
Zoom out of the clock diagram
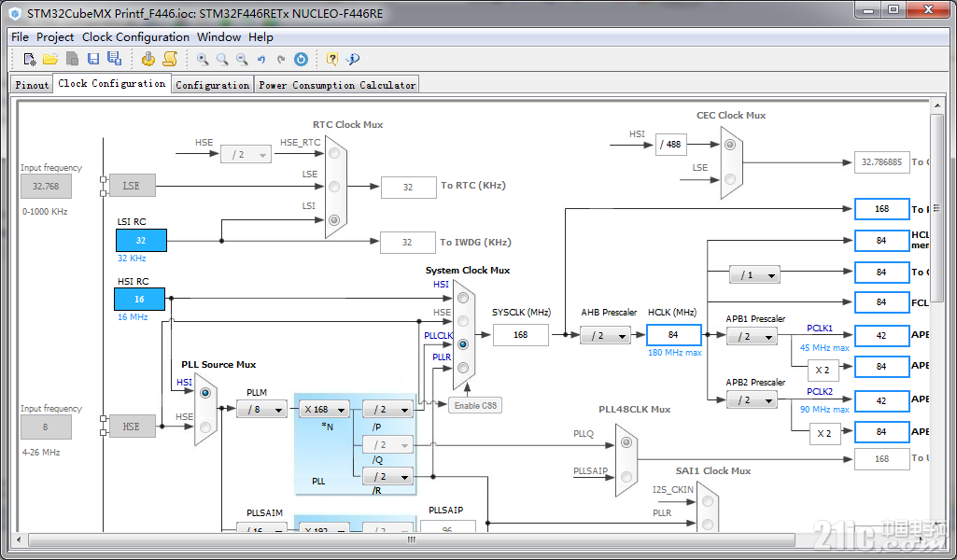pos(242,59)
